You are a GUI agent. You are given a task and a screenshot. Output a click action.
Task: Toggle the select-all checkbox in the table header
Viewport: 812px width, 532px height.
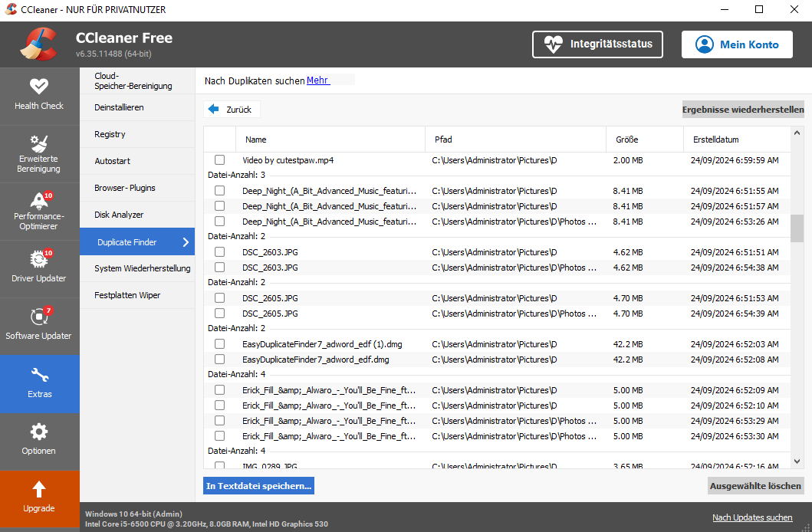tap(219, 140)
